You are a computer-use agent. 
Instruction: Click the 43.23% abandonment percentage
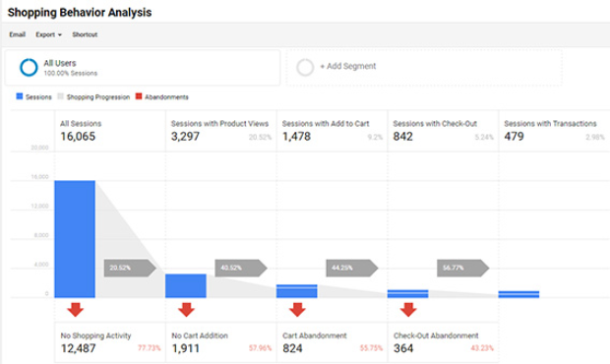[x=482, y=348]
